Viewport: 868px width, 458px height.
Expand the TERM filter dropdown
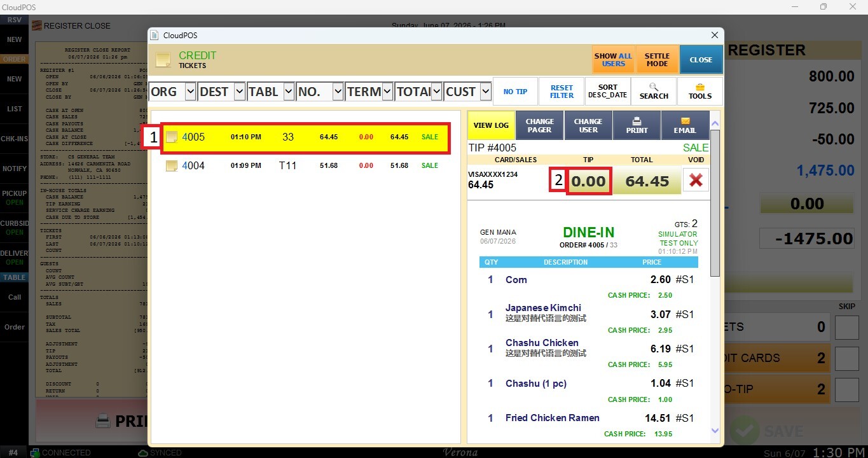[x=387, y=92]
